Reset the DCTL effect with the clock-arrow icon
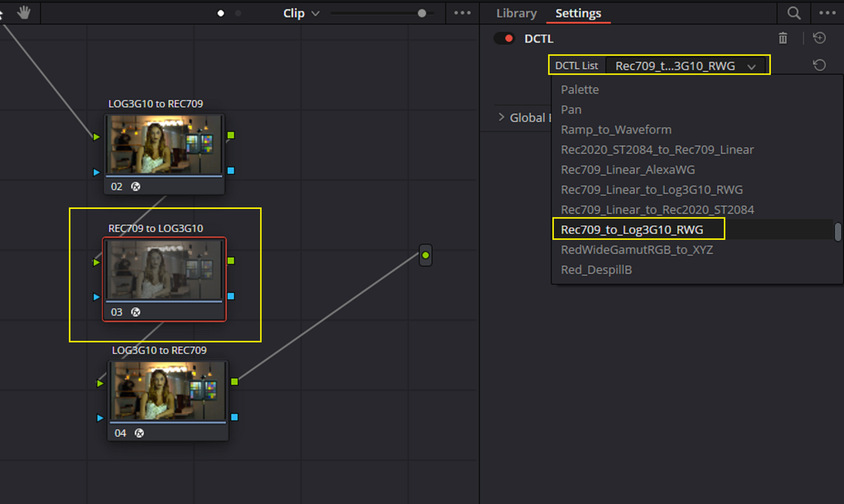The image size is (844, 504). tap(819, 38)
